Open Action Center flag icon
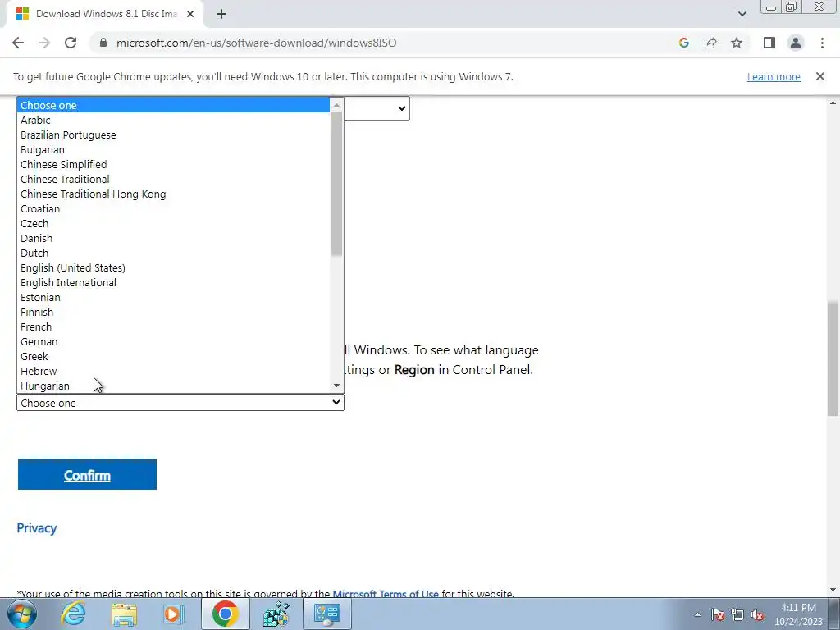Viewport: 840px width, 630px height. 718,615
